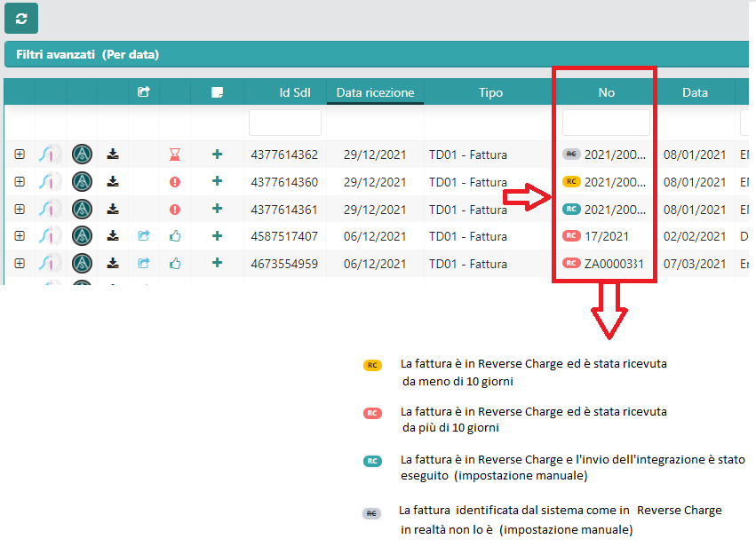Viewport: 756px width, 555px height.
Task: Download invoice 4377614361
Action: [x=113, y=209]
